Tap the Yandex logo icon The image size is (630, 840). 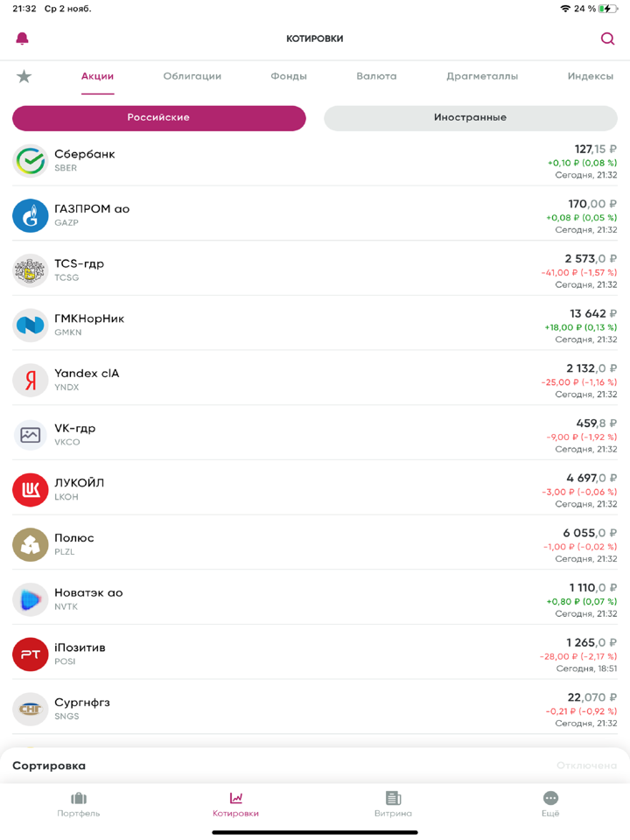pos(31,380)
